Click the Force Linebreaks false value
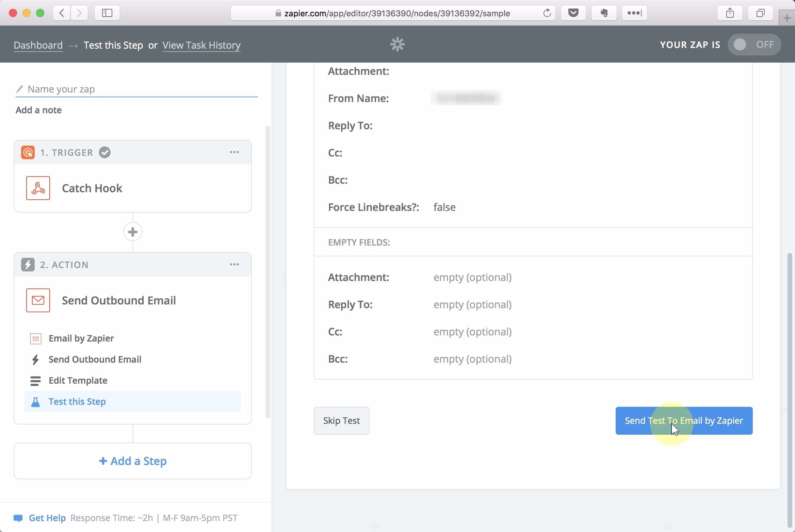The image size is (795, 532). [444, 207]
